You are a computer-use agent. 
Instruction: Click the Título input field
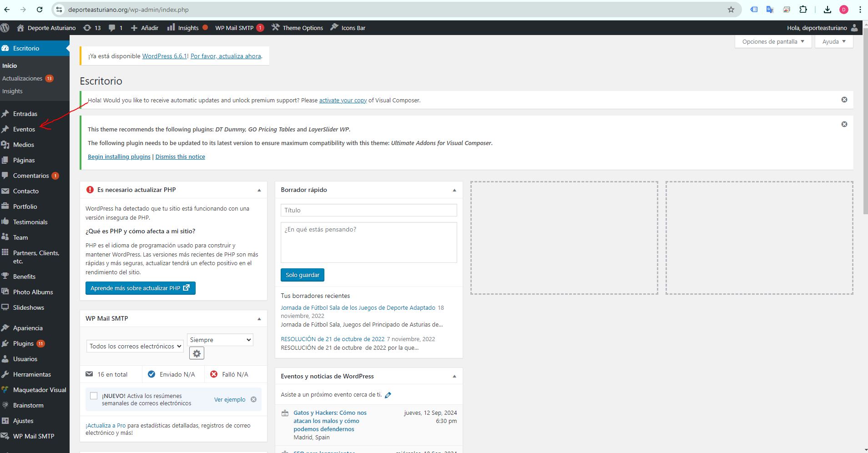(x=368, y=210)
